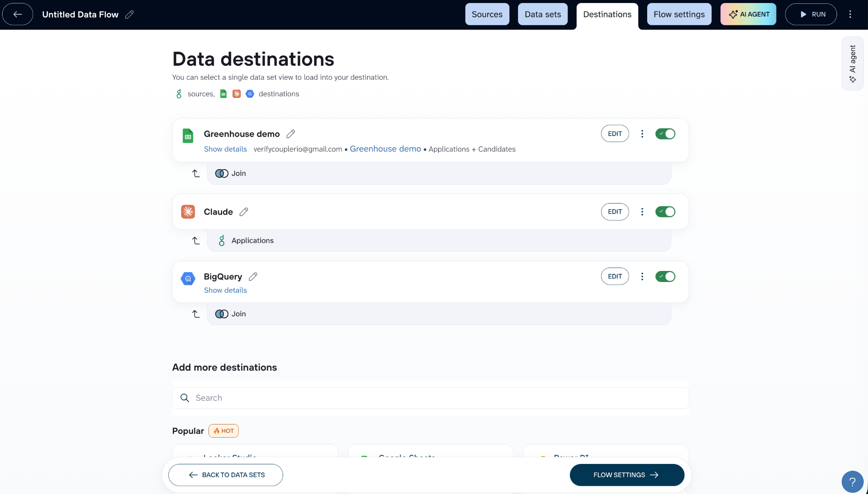Click the HOT badge next to Popular

click(223, 431)
